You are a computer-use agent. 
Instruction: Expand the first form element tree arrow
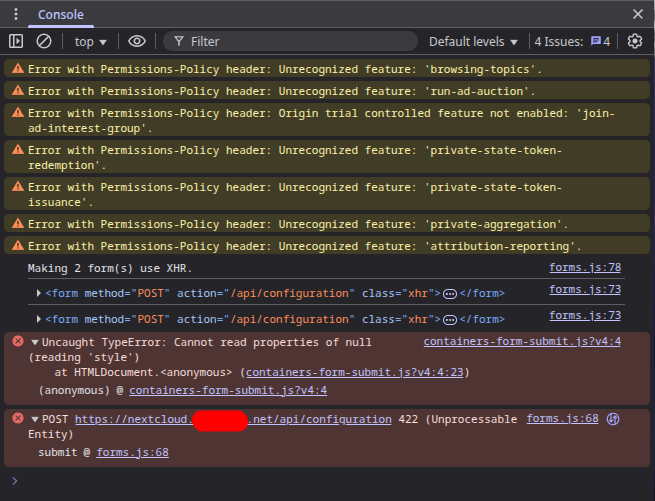point(38,293)
